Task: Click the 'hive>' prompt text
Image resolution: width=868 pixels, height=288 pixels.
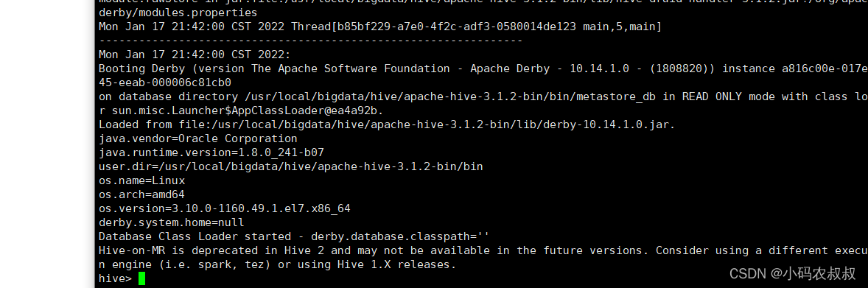Action: [x=115, y=278]
